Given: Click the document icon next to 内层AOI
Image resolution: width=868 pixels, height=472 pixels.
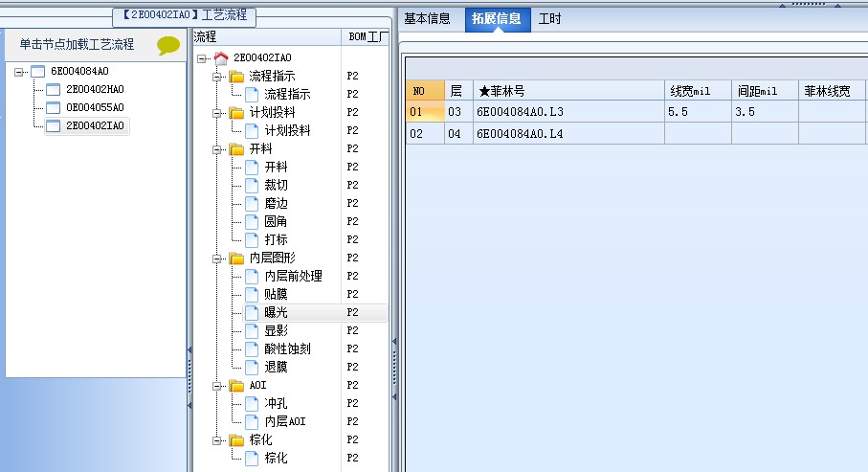Looking at the screenshot, I should [x=252, y=422].
